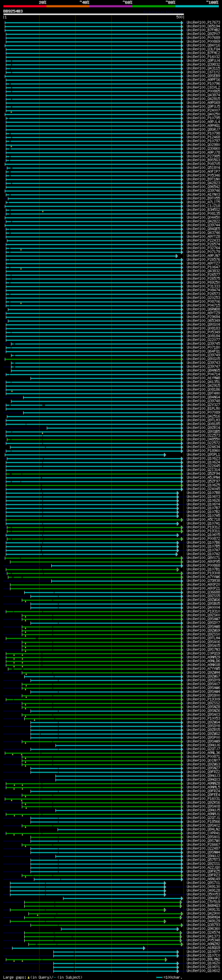Click UniRef100_A1YN03 label
Screen dimensions: 222x980
point(203,194)
